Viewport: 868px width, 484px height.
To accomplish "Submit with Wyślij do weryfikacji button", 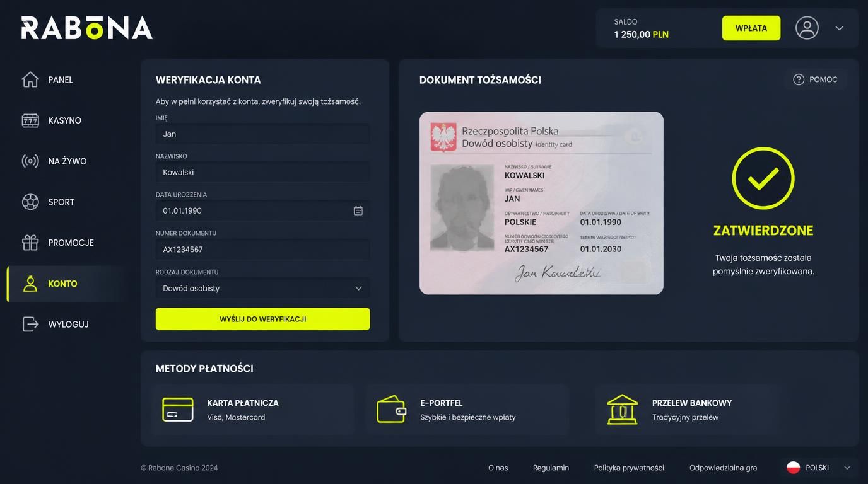I will point(262,319).
